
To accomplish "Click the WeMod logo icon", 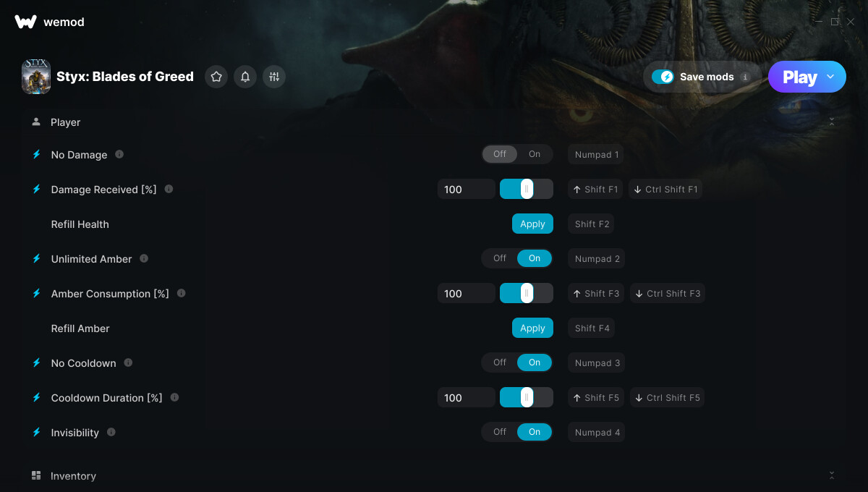I will [x=25, y=22].
